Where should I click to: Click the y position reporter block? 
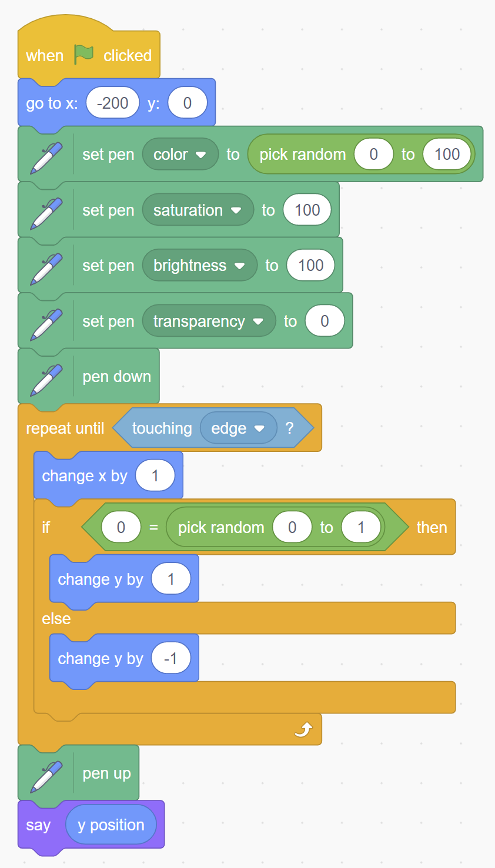tap(111, 825)
